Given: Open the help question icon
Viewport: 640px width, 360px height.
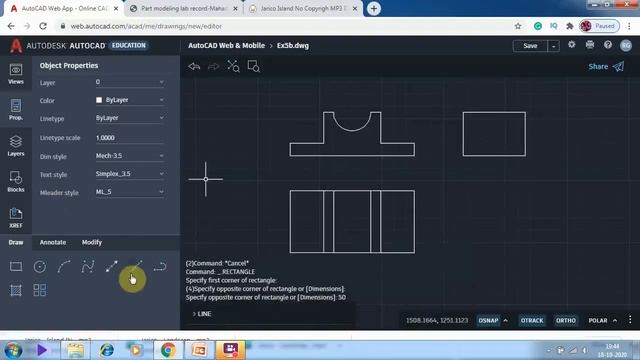Looking at the screenshot, I should pyautogui.click(x=608, y=45).
